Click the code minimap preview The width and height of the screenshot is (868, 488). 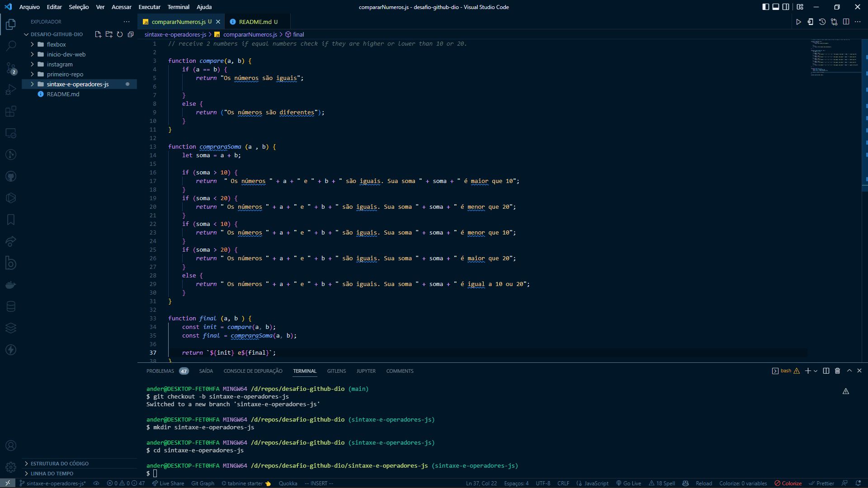(835, 57)
